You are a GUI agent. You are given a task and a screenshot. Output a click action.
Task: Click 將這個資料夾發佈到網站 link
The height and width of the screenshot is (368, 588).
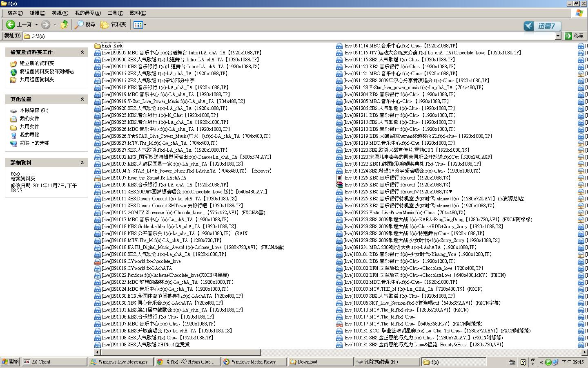(47, 72)
